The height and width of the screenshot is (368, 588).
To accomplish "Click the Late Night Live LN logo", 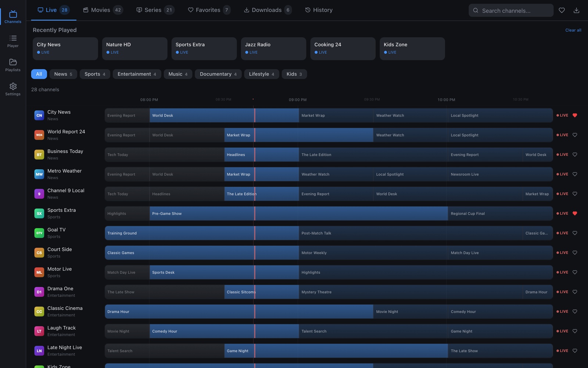I will point(39,351).
